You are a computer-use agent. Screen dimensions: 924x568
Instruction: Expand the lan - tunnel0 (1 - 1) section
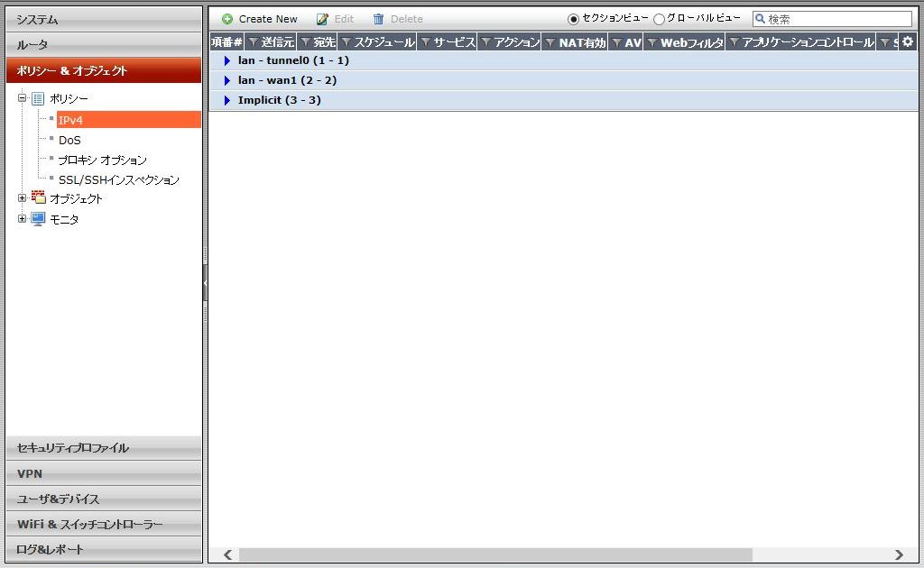[x=226, y=60]
